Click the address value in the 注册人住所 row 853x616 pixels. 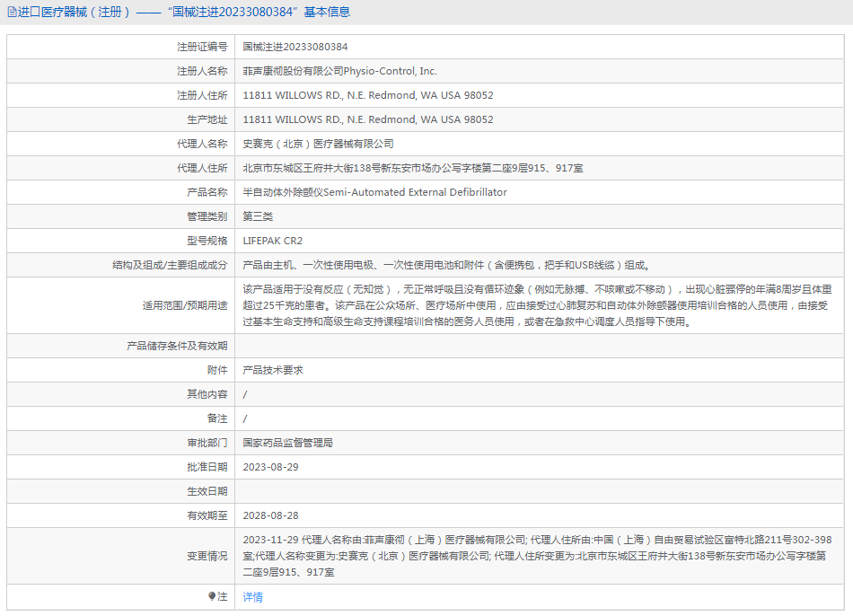(x=368, y=95)
